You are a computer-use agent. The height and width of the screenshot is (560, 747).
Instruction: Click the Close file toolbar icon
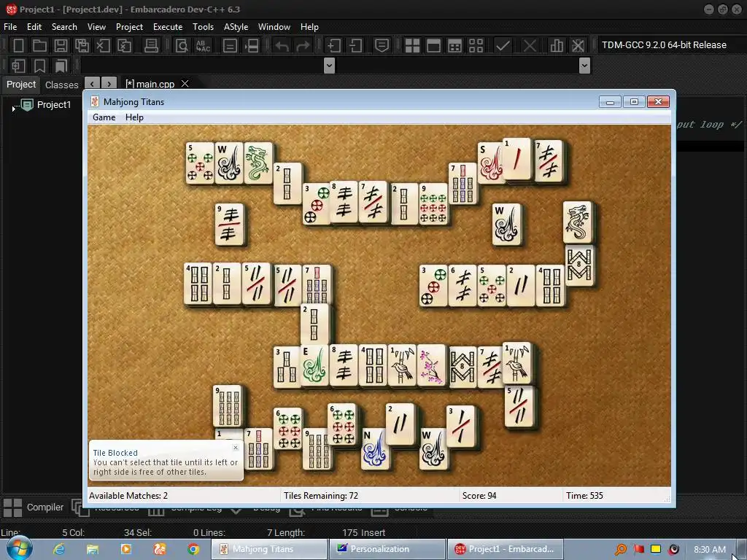tap(103, 46)
